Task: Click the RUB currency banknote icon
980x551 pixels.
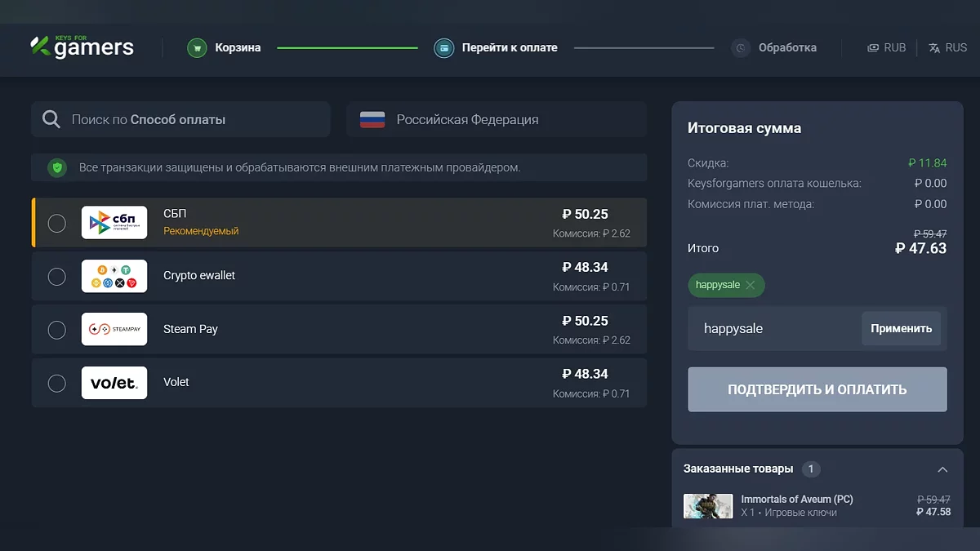Action: (x=873, y=48)
